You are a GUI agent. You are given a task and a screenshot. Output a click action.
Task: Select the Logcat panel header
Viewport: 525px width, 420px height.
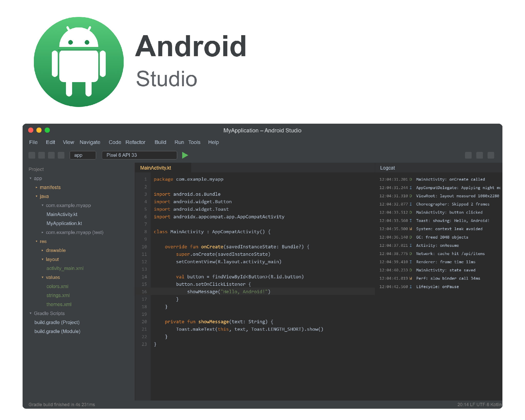click(387, 168)
